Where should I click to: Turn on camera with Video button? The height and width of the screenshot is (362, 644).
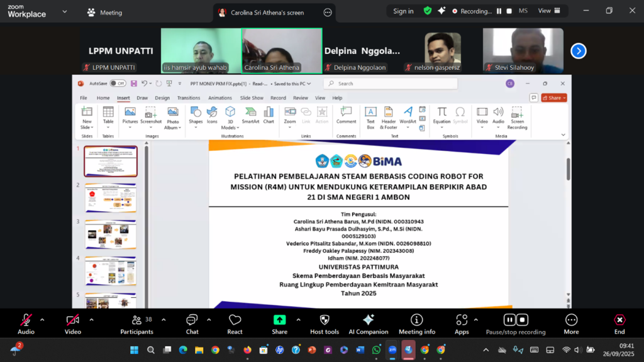point(73,324)
